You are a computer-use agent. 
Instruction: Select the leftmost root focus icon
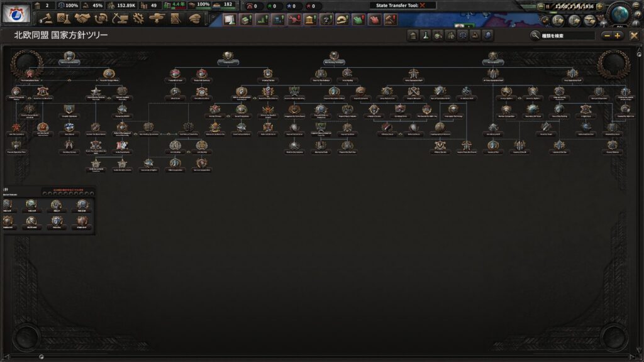pos(69,56)
